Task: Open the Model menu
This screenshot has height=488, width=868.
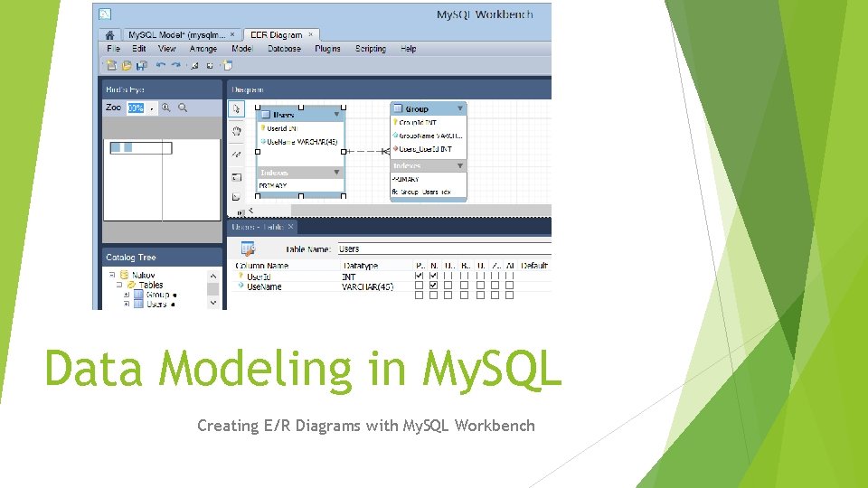Action: 242,49
